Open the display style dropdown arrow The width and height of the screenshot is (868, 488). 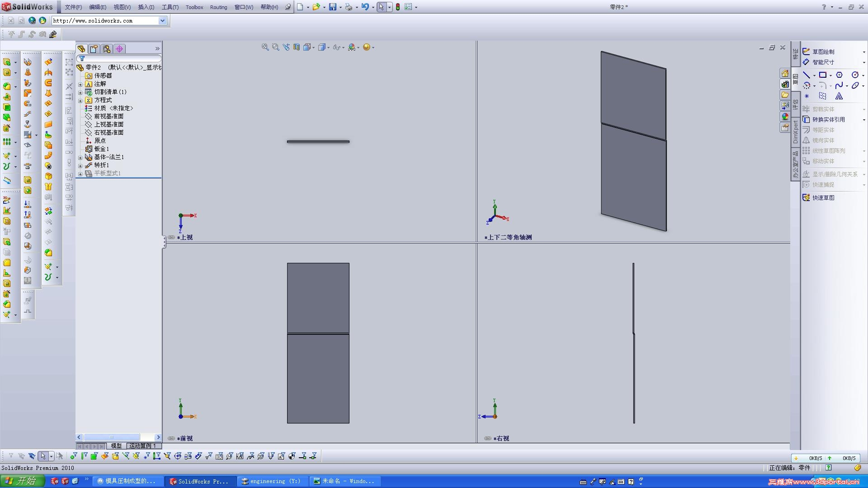coord(328,47)
